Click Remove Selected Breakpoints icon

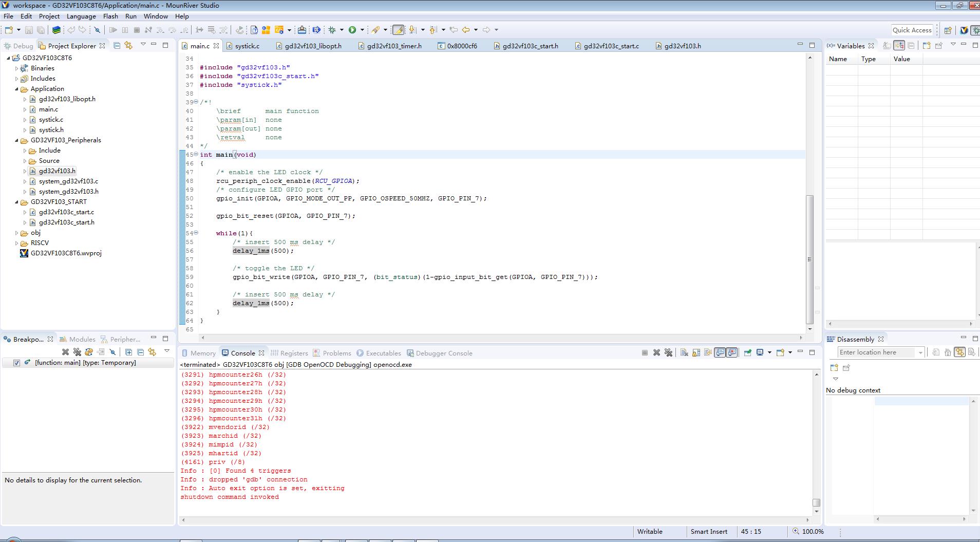65,352
